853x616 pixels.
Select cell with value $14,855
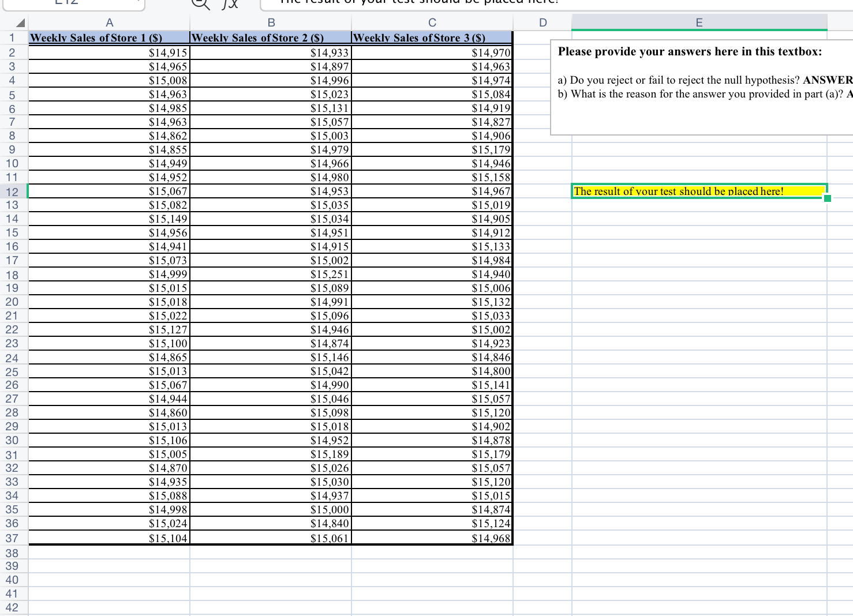pyautogui.click(x=109, y=149)
